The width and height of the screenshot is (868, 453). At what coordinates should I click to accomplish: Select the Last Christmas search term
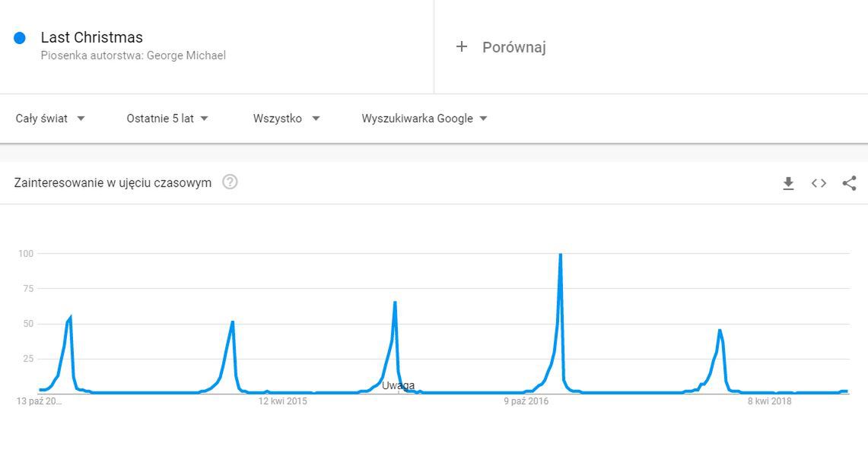[92, 37]
